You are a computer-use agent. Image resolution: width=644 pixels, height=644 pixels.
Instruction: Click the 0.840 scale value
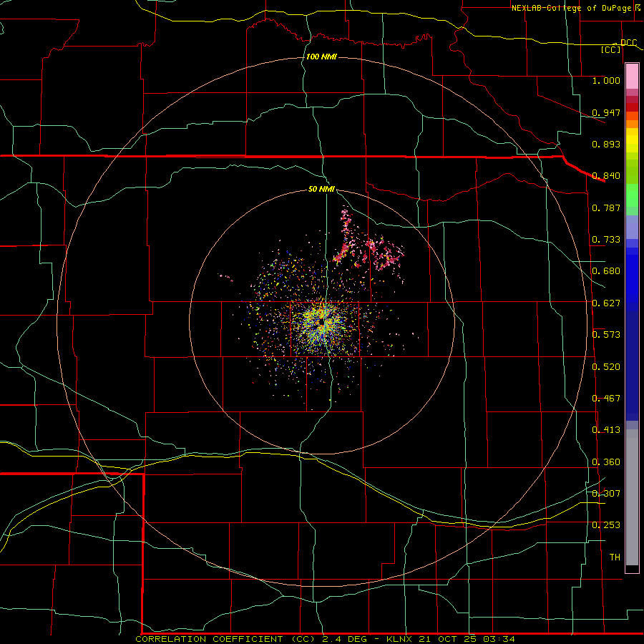(x=606, y=176)
